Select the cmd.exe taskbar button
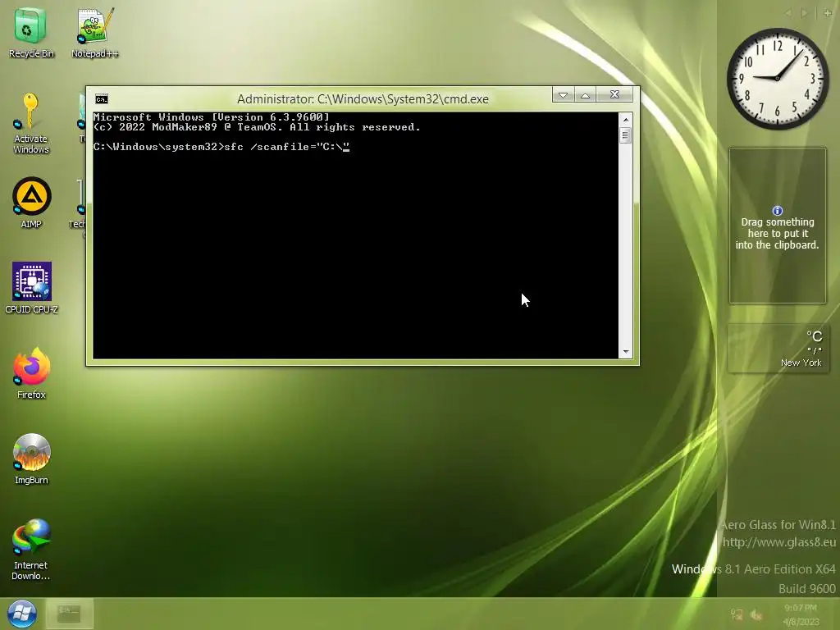Viewport: 840px width, 630px height. tap(69, 614)
